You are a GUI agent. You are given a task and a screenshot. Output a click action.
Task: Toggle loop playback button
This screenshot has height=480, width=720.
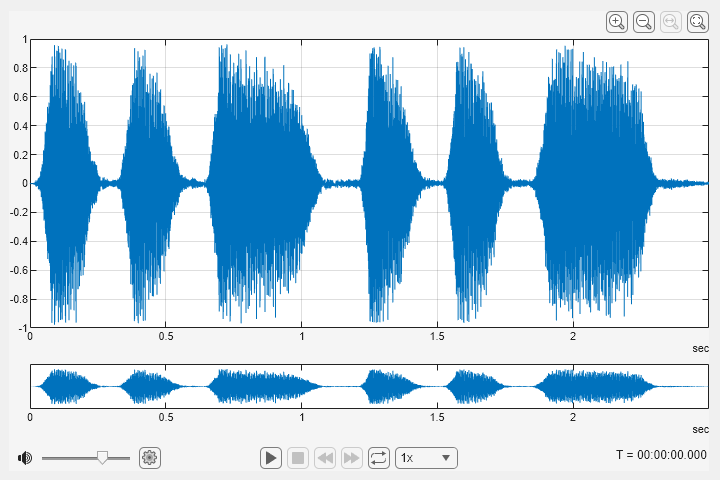tap(378, 458)
